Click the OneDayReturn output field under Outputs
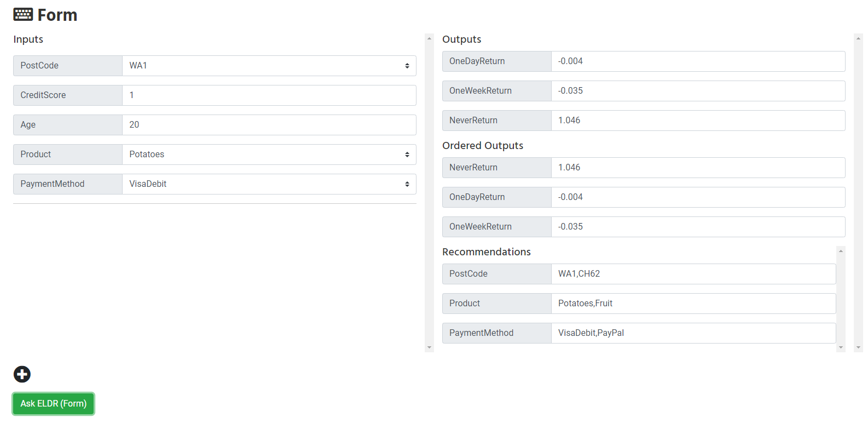This screenshot has height=423, width=868. [698, 61]
